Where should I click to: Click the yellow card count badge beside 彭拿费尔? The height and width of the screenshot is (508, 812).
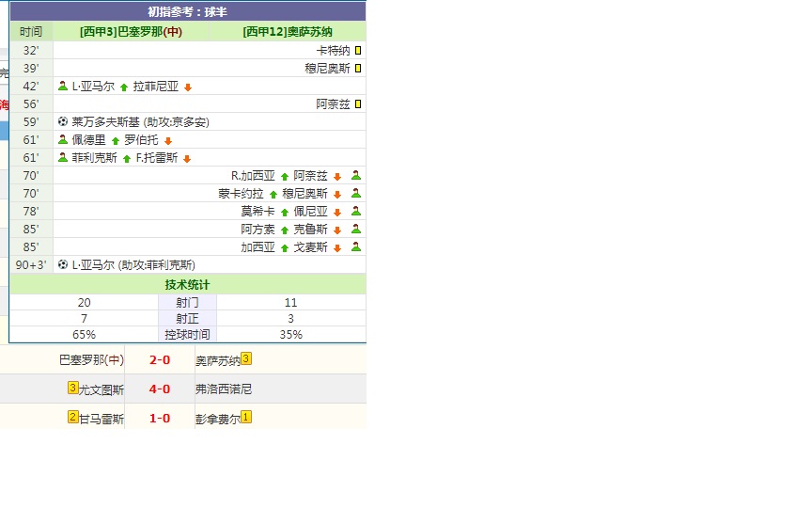point(246,417)
